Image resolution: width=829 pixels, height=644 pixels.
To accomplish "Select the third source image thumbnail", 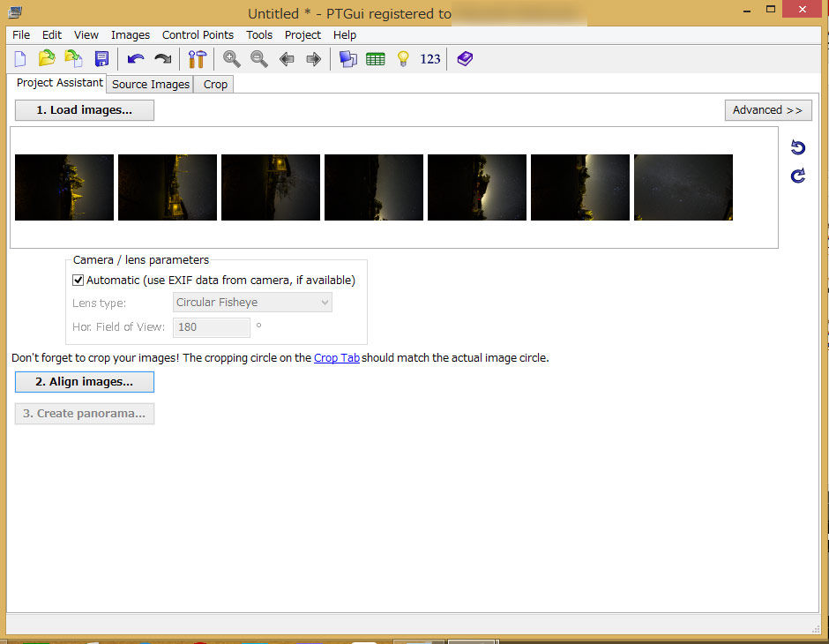I will (270, 187).
